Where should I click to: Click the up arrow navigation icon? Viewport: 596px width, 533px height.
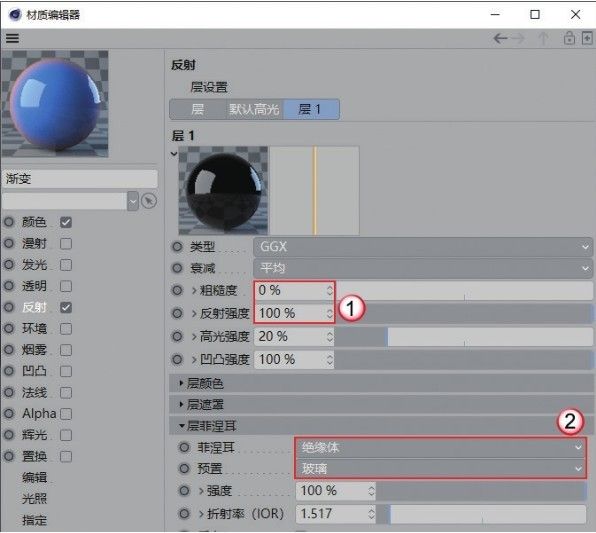(x=543, y=38)
